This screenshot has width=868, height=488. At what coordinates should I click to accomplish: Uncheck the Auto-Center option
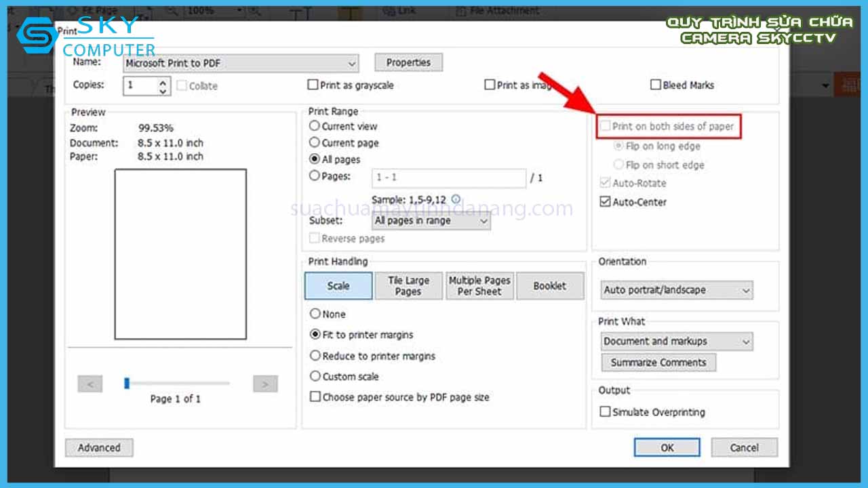coord(605,202)
